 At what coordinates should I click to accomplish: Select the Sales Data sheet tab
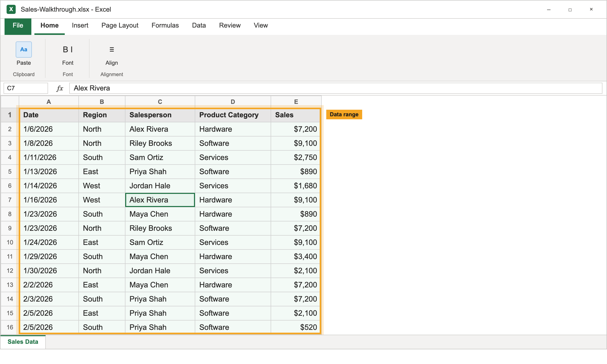23,342
